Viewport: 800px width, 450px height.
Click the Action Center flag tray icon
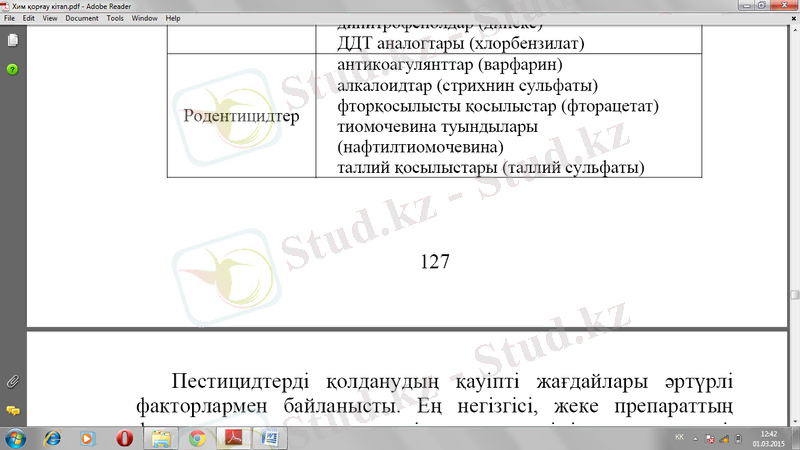(x=710, y=439)
